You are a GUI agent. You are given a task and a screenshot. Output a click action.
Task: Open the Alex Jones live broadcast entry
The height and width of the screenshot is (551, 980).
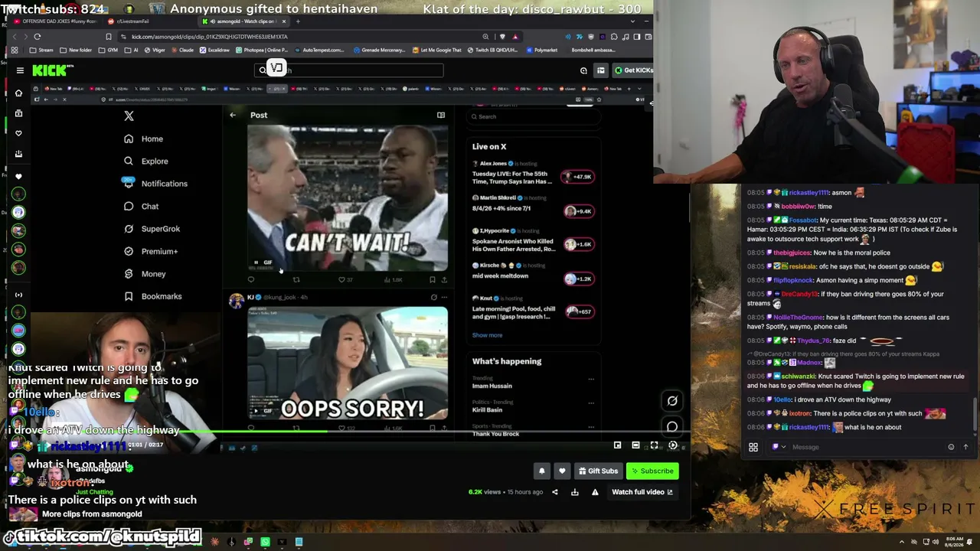[532, 174]
